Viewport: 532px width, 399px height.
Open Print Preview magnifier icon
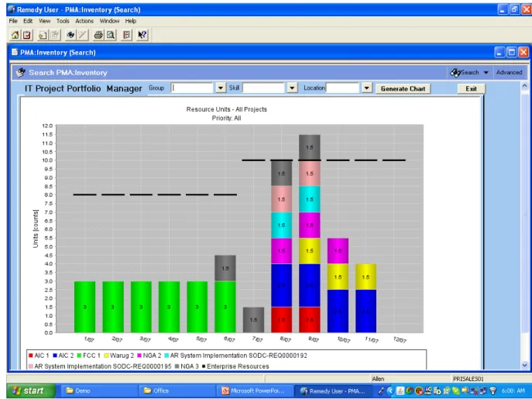click(x=111, y=35)
